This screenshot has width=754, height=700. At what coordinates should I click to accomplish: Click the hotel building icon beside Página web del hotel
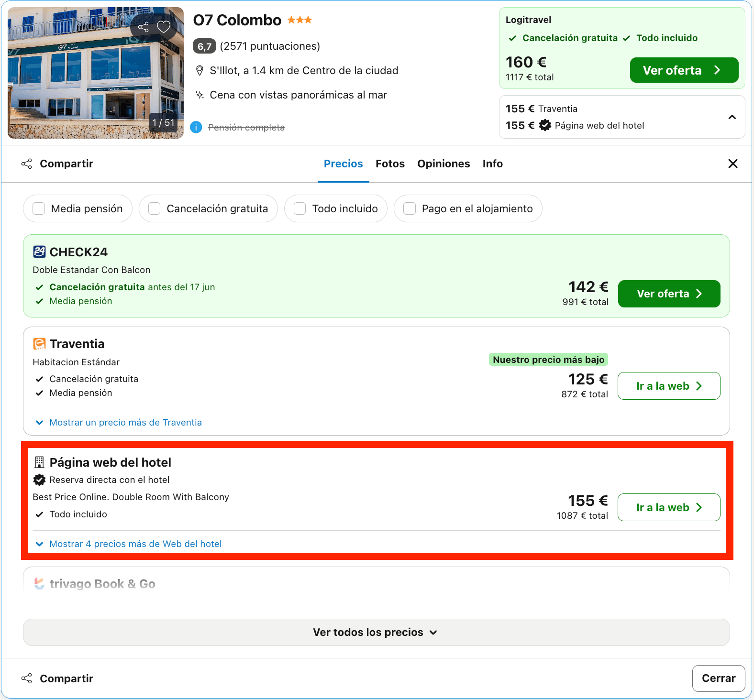pos(39,462)
